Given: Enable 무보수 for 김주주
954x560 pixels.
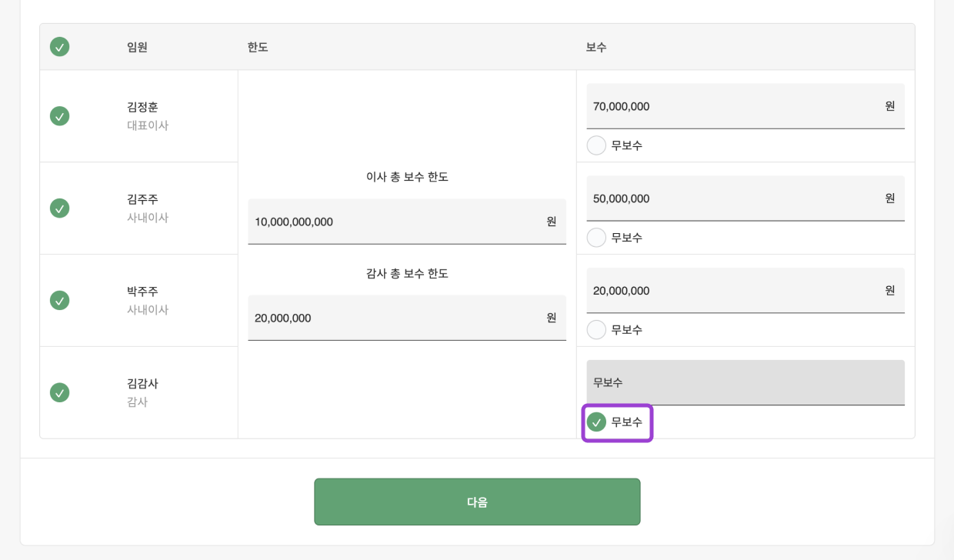Looking at the screenshot, I should point(596,237).
